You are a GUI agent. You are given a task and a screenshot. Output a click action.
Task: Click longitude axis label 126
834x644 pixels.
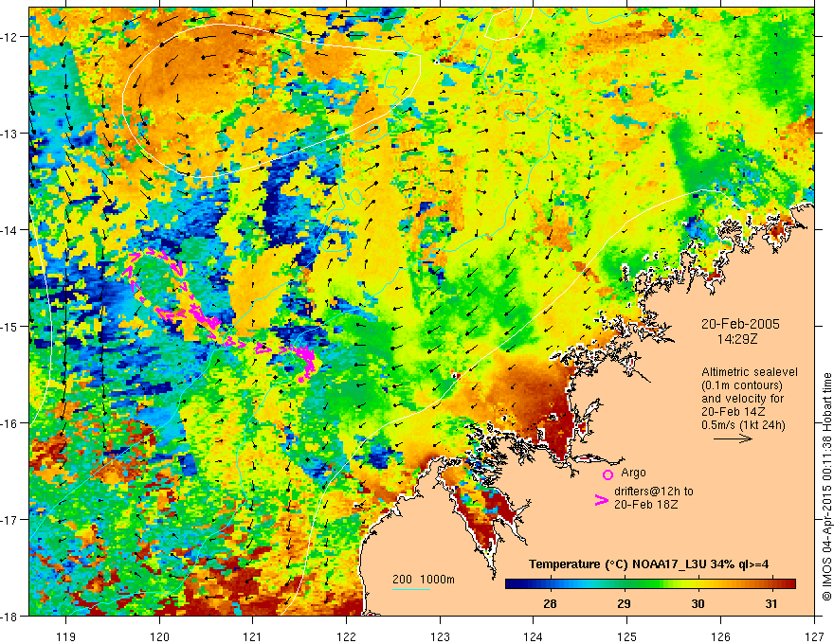click(x=720, y=636)
